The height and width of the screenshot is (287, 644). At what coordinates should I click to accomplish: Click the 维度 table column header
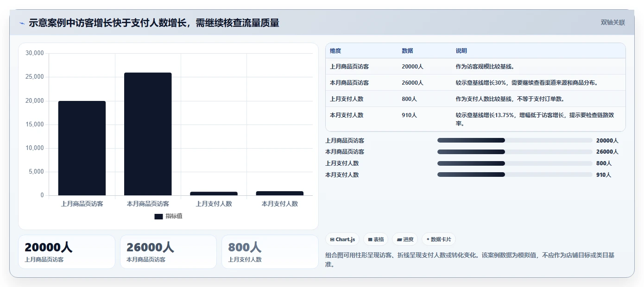335,51
